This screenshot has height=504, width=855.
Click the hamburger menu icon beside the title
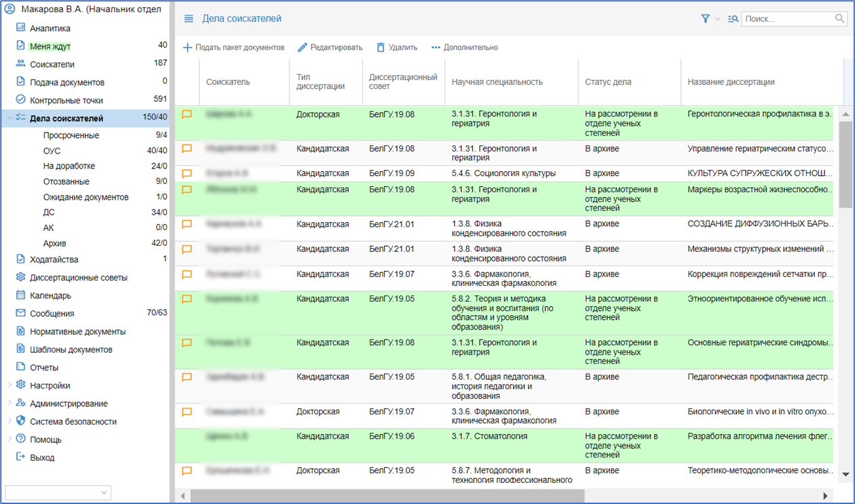(x=189, y=19)
